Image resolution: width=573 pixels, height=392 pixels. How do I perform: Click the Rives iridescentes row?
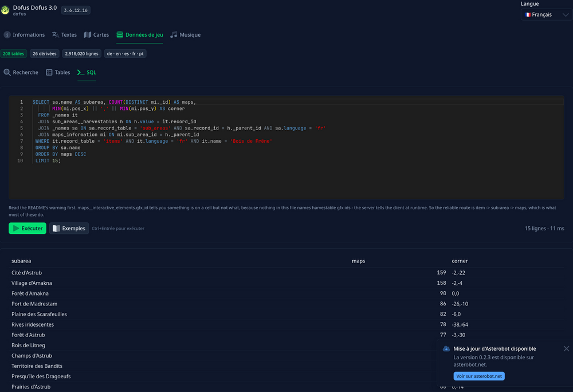(x=286, y=324)
